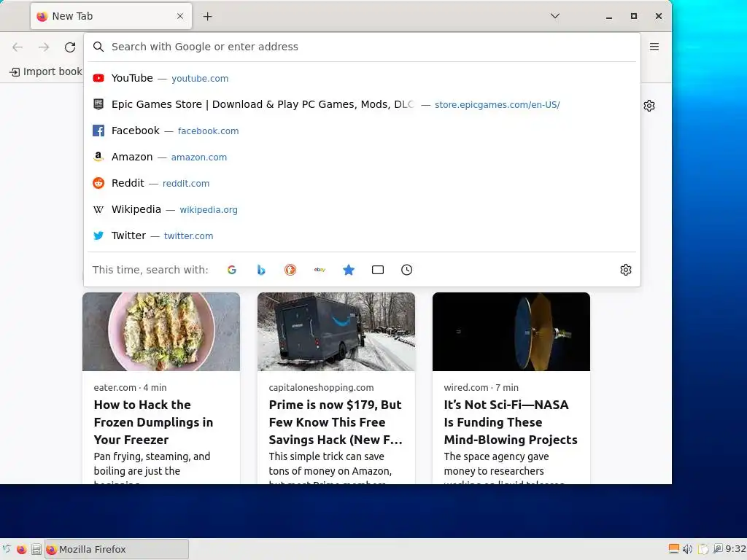Click Facebook favicon in suggestions
Image resolution: width=747 pixels, height=560 pixels.
tap(98, 131)
